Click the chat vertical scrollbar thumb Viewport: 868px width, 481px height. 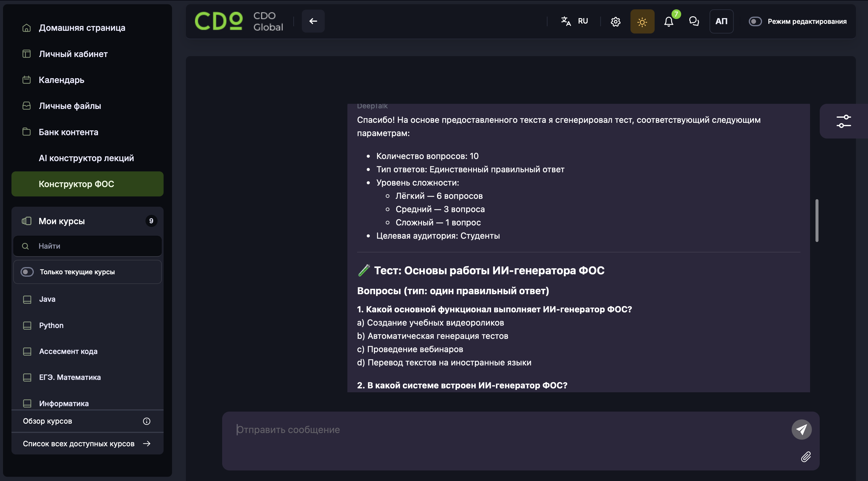tap(817, 221)
